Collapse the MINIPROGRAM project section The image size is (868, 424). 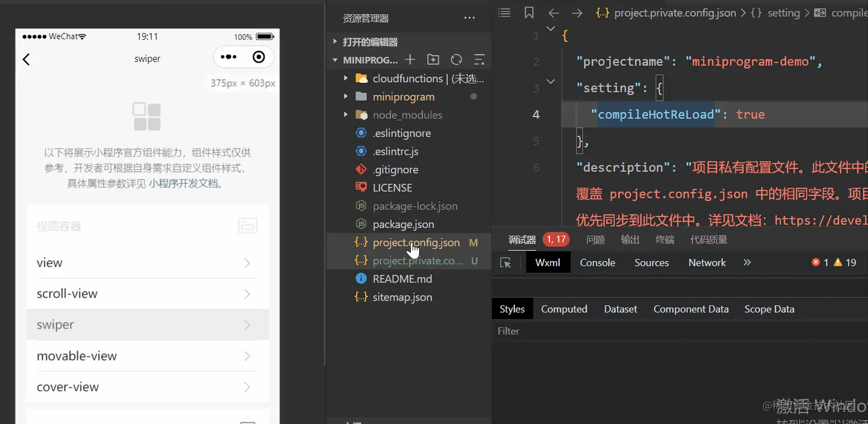click(335, 60)
